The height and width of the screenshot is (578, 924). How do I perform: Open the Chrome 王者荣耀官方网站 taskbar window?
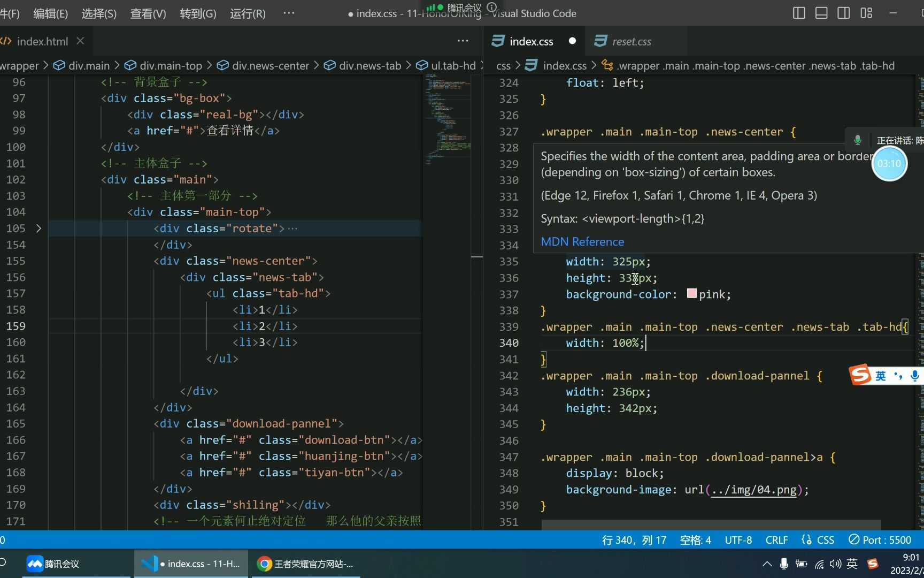tap(305, 564)
